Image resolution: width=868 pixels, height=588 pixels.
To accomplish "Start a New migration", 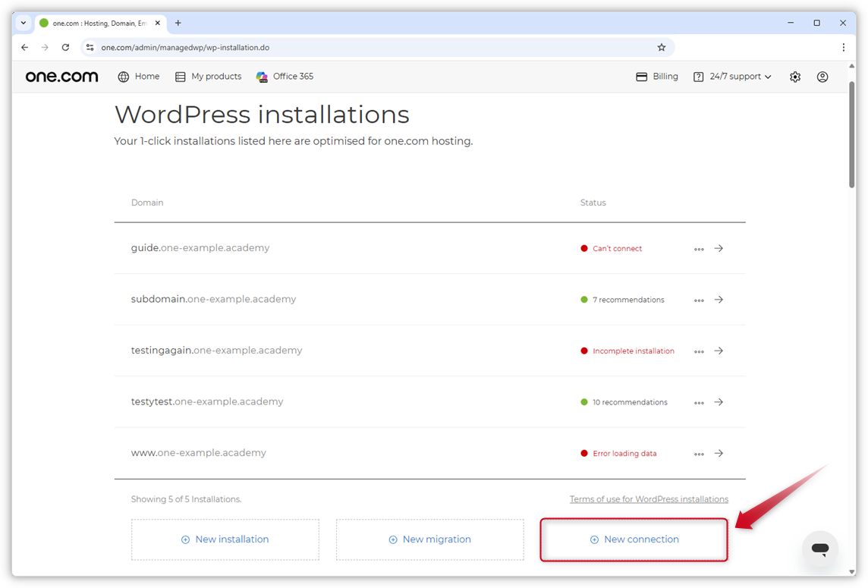I will (x=430, y=540).
